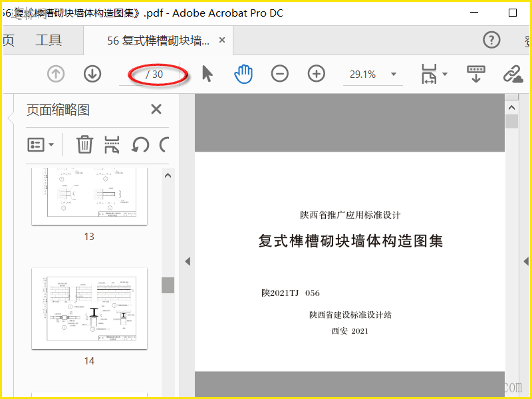Click the document scroll-up arrow

511,108
